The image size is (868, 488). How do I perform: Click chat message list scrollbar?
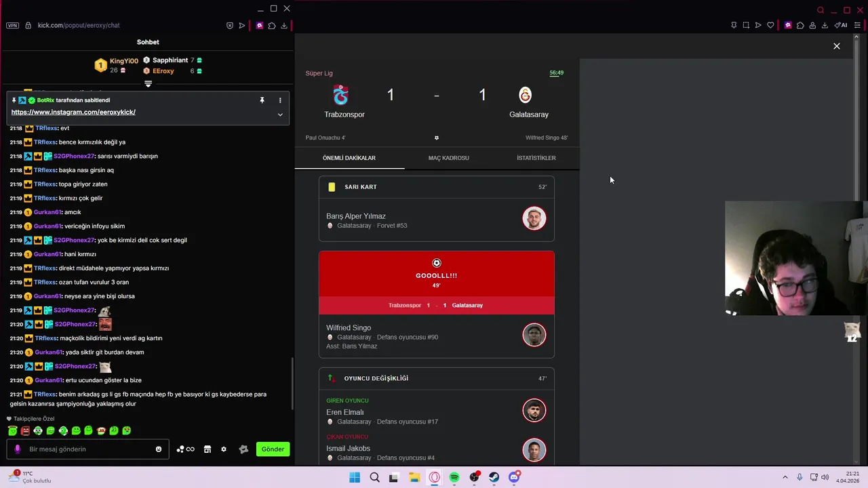coord(292,383)
